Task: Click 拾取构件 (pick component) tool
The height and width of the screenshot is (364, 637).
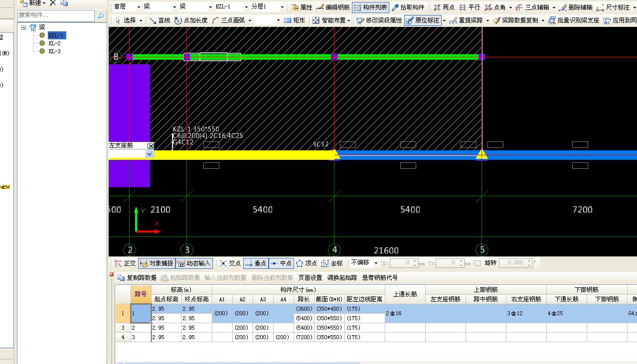Action: [x=408, y=7]
